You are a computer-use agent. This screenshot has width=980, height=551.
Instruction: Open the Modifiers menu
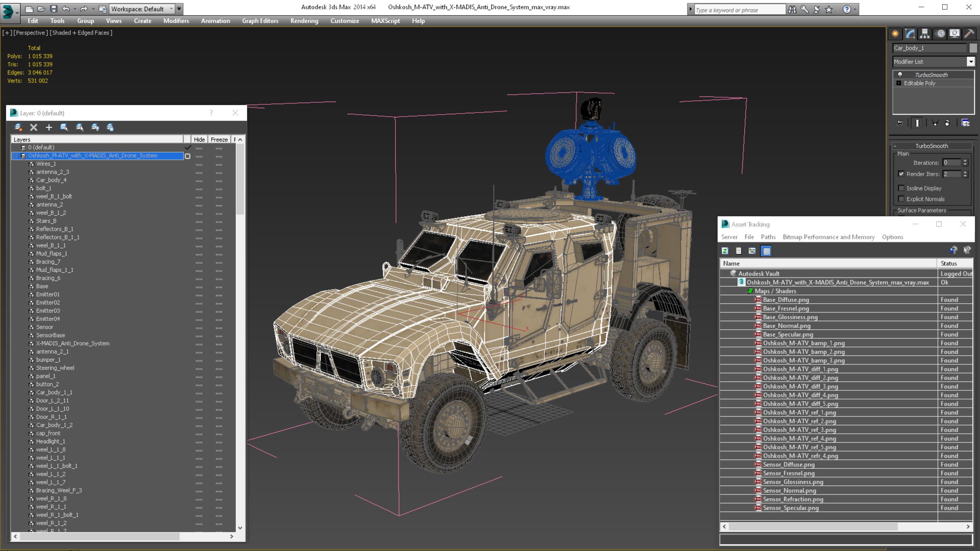pos(176,21)
